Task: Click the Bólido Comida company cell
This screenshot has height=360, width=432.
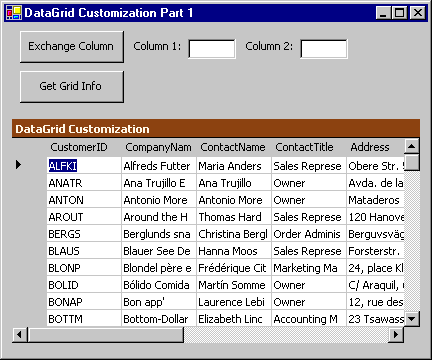Action: pyautogui.click(x=159, y=284)
